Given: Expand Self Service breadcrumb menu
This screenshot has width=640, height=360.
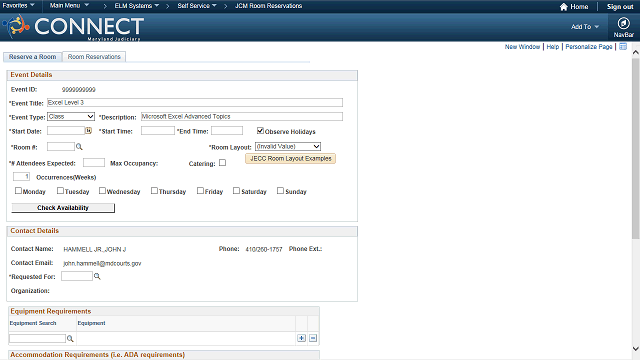Looking at the screenshot, I should (197, 6).
